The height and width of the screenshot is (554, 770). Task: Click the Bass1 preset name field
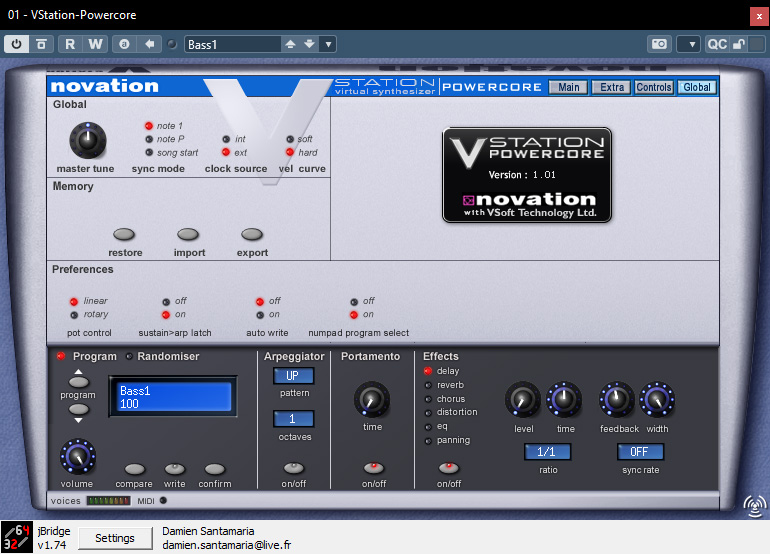(233, 44)
